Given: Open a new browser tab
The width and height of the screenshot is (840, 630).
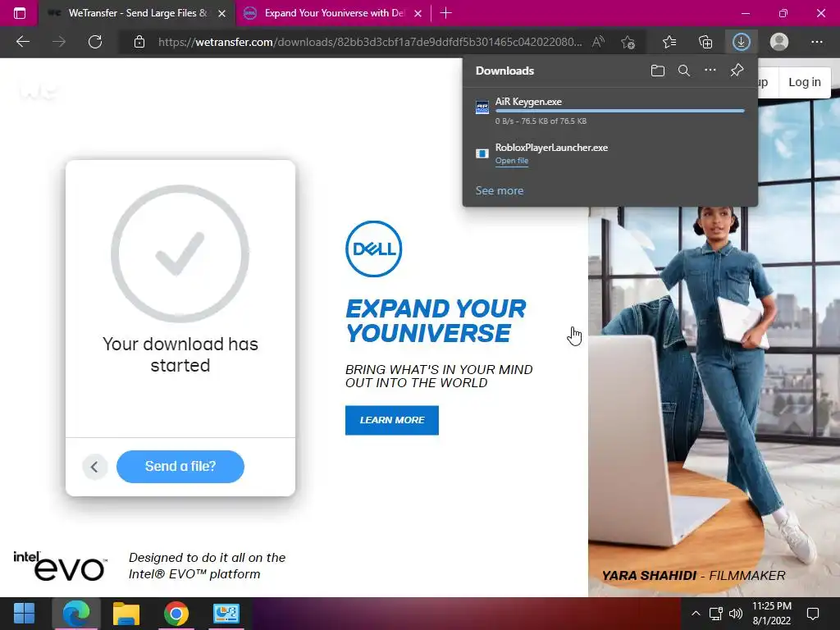Looking at the screenshot, I should pos(445,13).
